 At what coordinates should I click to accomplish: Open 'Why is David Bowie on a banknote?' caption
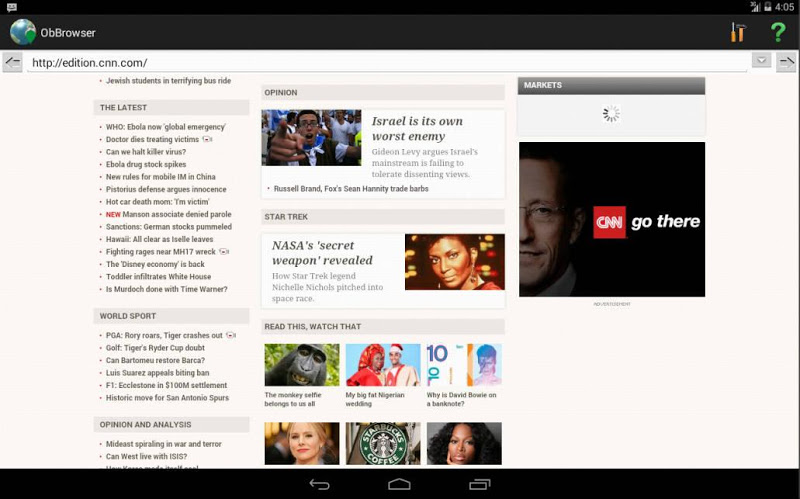462,399
